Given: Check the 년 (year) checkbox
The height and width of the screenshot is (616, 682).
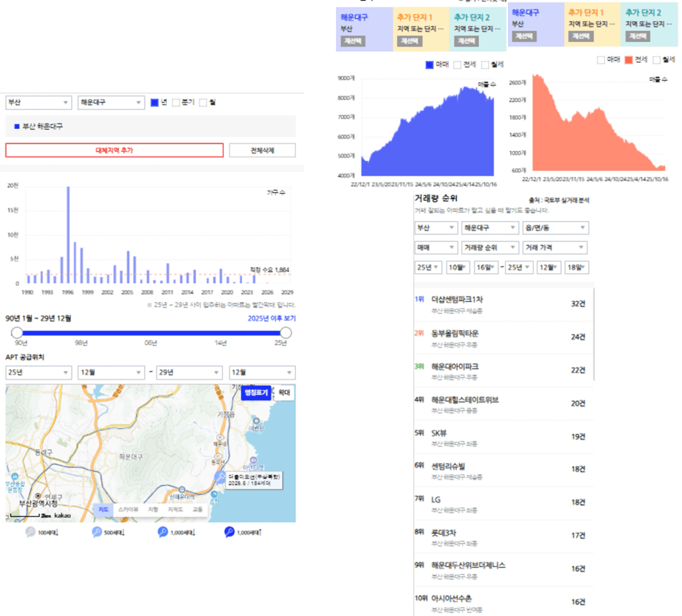Looking at the screenshot, I should pyautogui.click(x=155, y=102).
